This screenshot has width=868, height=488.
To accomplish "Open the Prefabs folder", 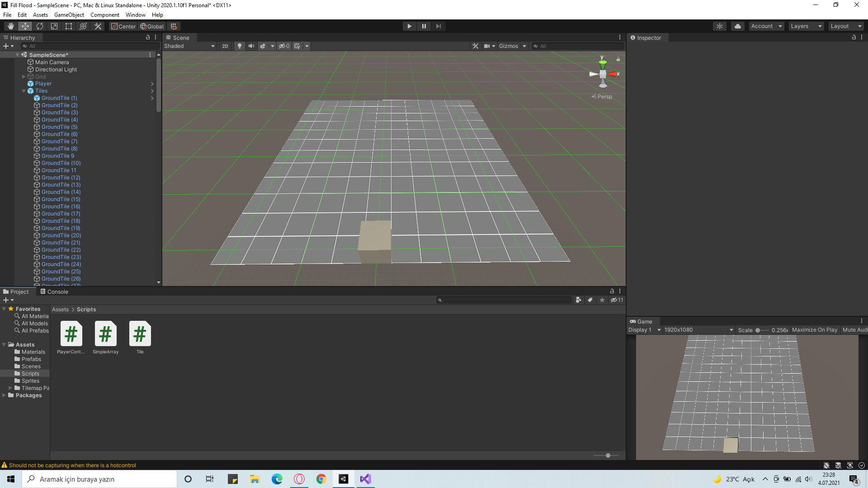I will (x=31, y=359).
